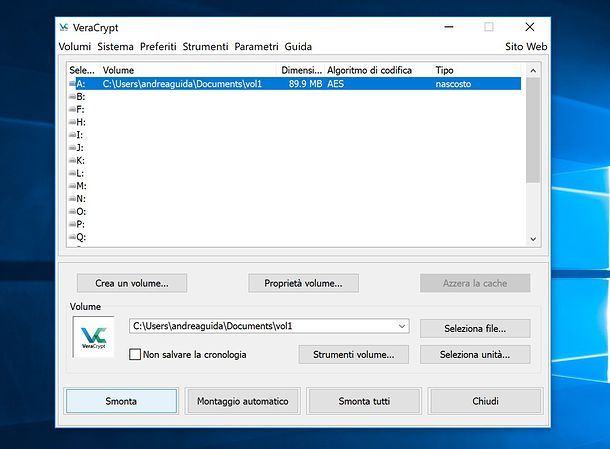Select drive letter K: row
Viewport: 610px width, 449px height.
[294, 160]
